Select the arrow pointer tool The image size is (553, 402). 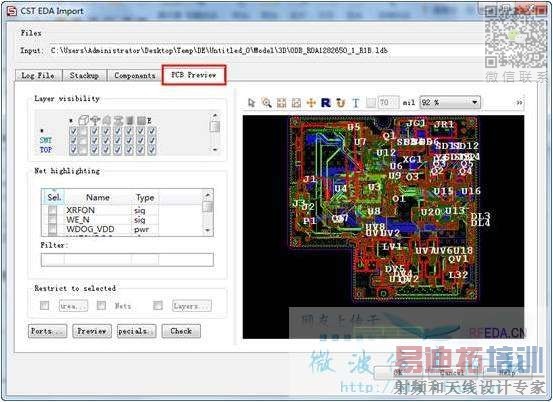click(251, 103)
